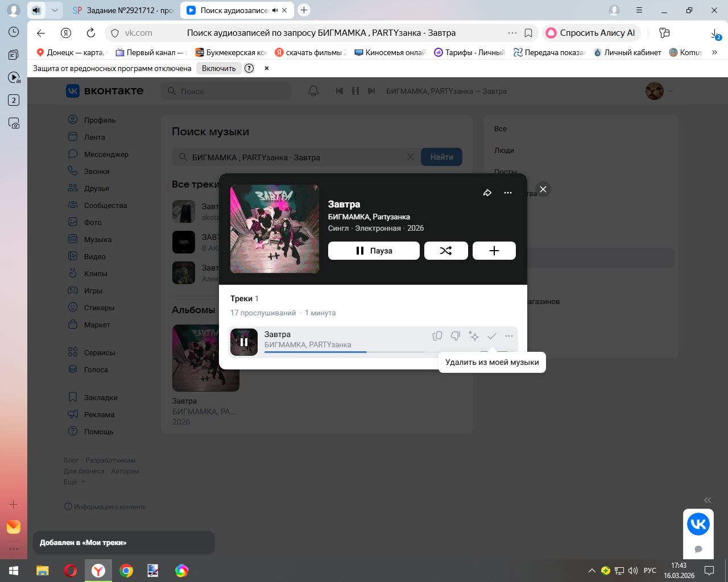Screen dimensions: 728x582
Task: Close the album popup with the X
Action: pos(543,189)
